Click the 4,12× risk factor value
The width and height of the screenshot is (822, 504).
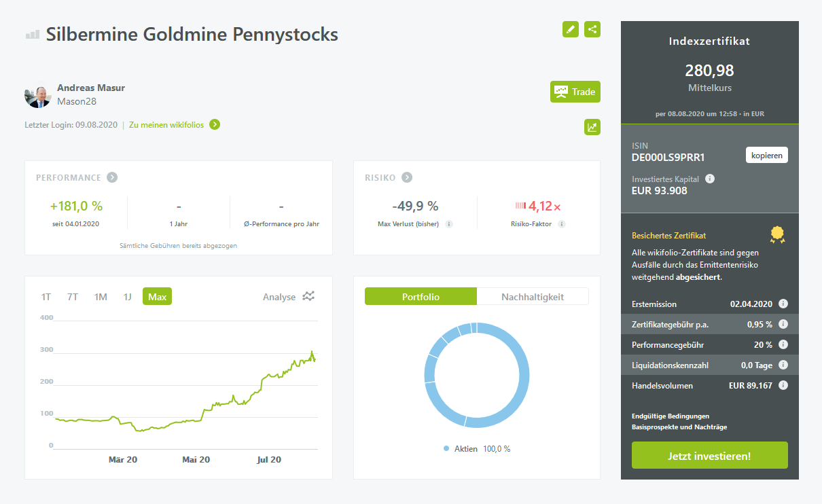[x=545, y=206]
